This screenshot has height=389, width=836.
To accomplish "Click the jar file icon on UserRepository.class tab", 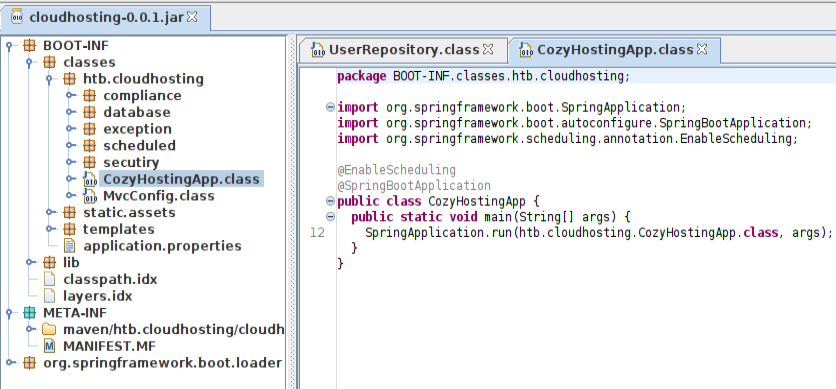I will pos(318,50).
